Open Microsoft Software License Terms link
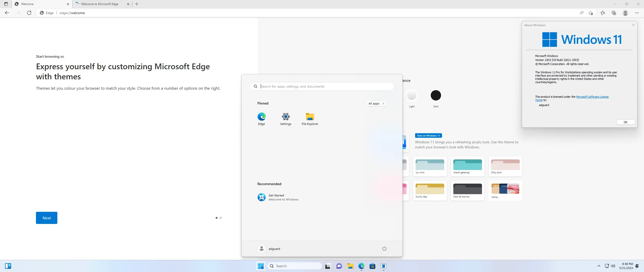Viewport: 644px width, 272px height. [592, 97]
